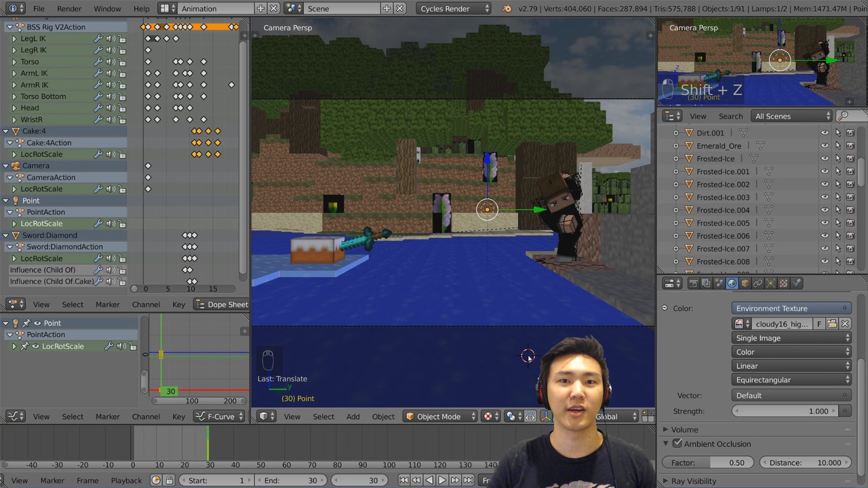Jump to the start frame
868x488 pixels.
tap(403, 481)
